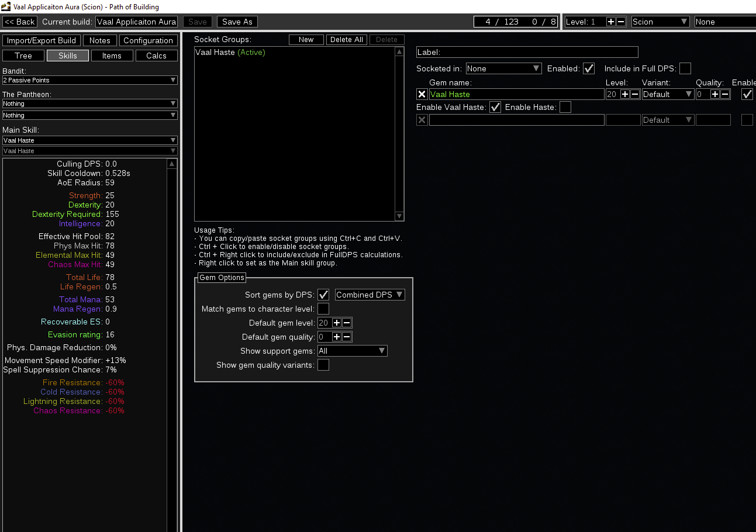Viewport: 756px width, 532px height.
Task: Increase Vaal Haste gem level
Action: pyautogui.click(x=625, y=94)
